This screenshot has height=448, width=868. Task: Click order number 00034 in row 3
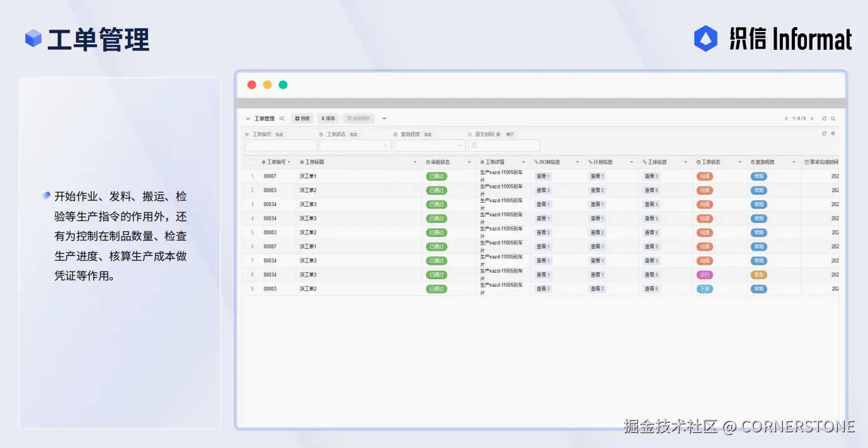tap(270, 204)
